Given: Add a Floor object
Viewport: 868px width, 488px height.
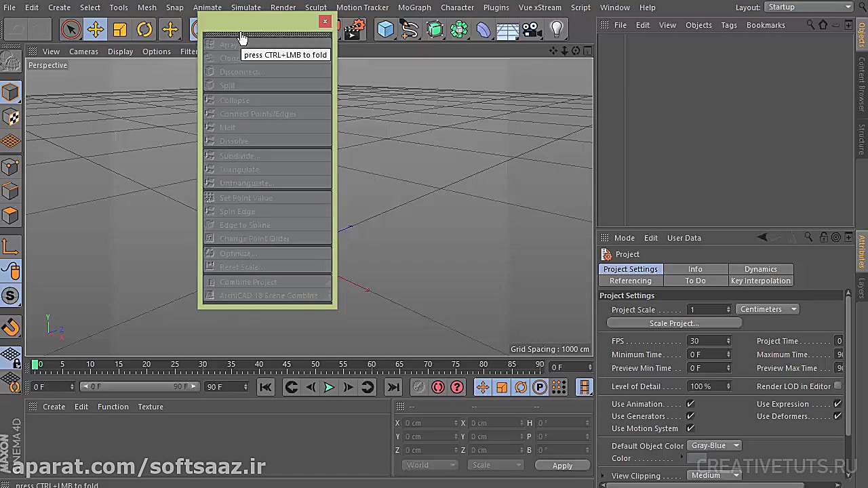Looking at the screenshot, I should [509, 28].
